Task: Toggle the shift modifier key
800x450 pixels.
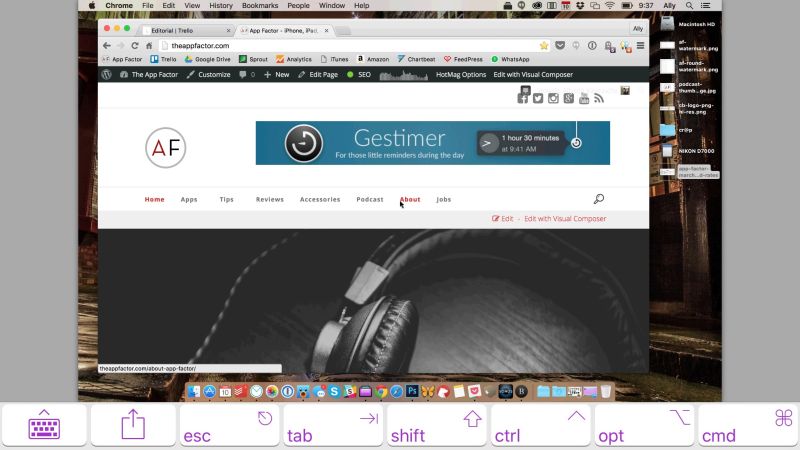Action: tap(435, 426)
